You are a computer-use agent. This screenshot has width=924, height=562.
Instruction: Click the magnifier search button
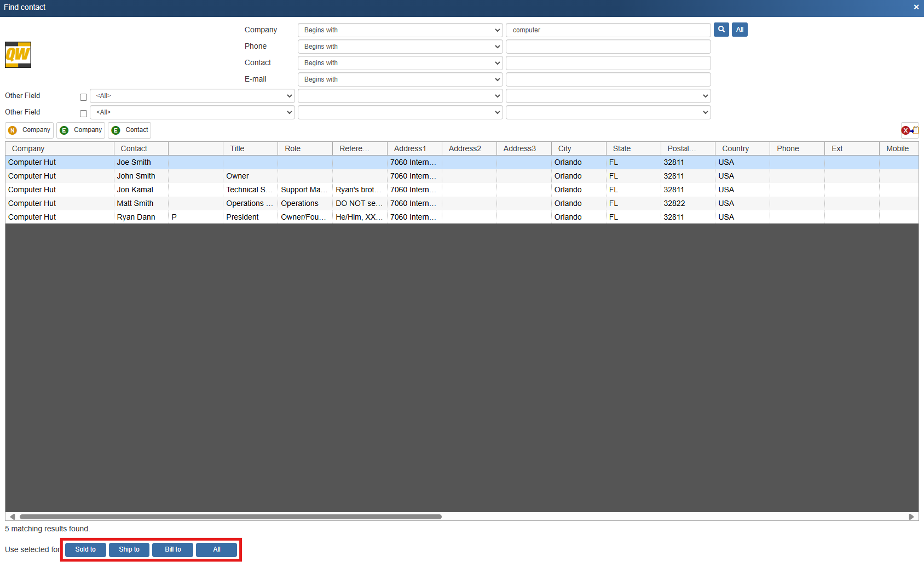(x=721, y=30)
